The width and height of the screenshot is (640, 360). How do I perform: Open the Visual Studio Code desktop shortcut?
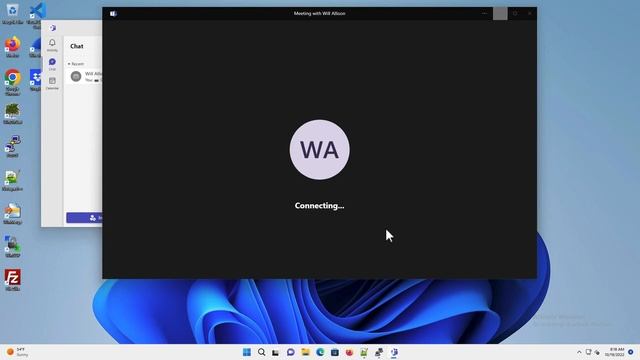click(36, 15)
